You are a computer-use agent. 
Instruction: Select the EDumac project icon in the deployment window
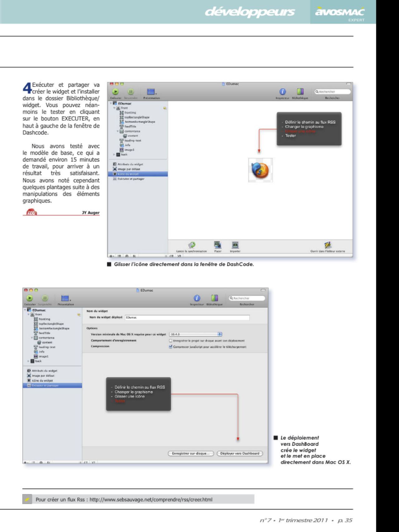(x=29, y=310)
